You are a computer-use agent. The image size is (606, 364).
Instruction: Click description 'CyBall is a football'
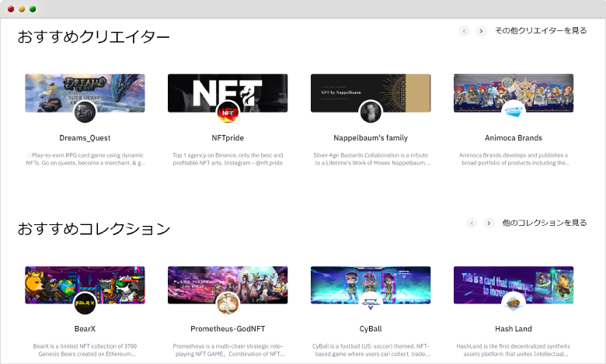click(x=371, y=350)
